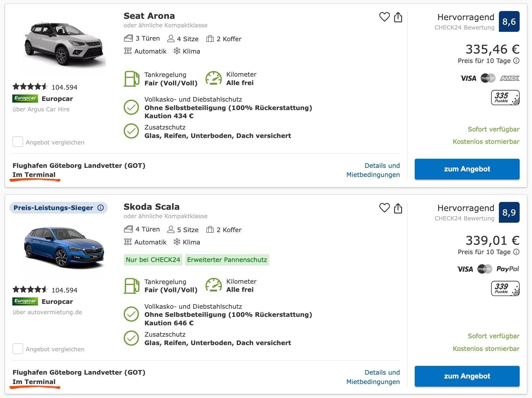Click Vollkasko checkmark icon for Kaution 434 €
Screen dimensions: 532x398
pyautogui.click(x=131, y=107)
